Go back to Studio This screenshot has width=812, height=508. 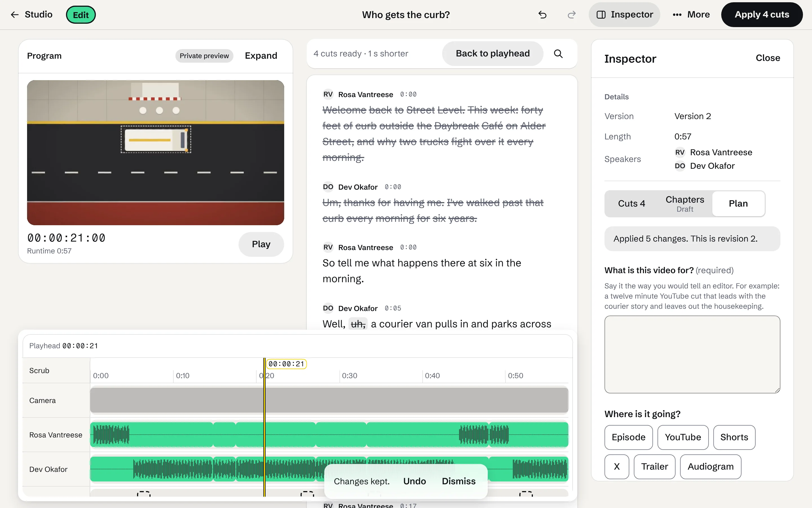click(x=32, y=15)
